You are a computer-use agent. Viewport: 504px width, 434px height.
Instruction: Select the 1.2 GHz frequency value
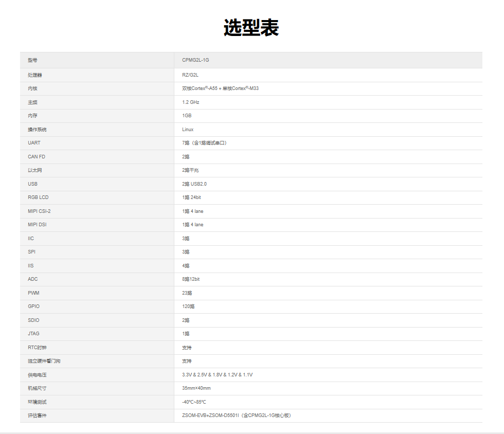coord(191,102)
